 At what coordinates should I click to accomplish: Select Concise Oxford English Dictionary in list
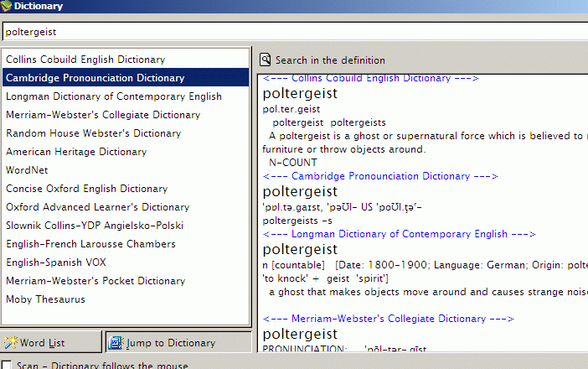point(126,189)
